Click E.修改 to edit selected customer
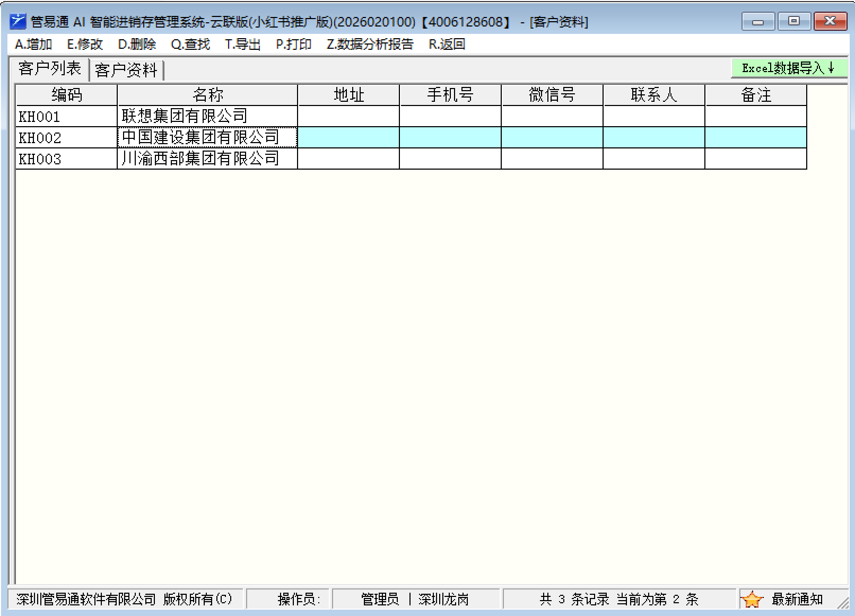Image resolution: width=855 pixels, height=616 pixels. (x=85, y=45)
